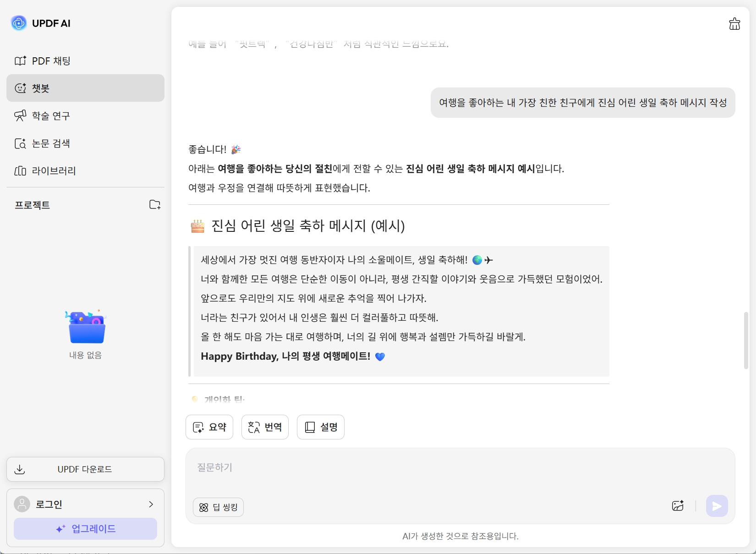Click the UPDF download arrow icon
Viewport: 756px width, 554px height.
click(x=20, y=469)
